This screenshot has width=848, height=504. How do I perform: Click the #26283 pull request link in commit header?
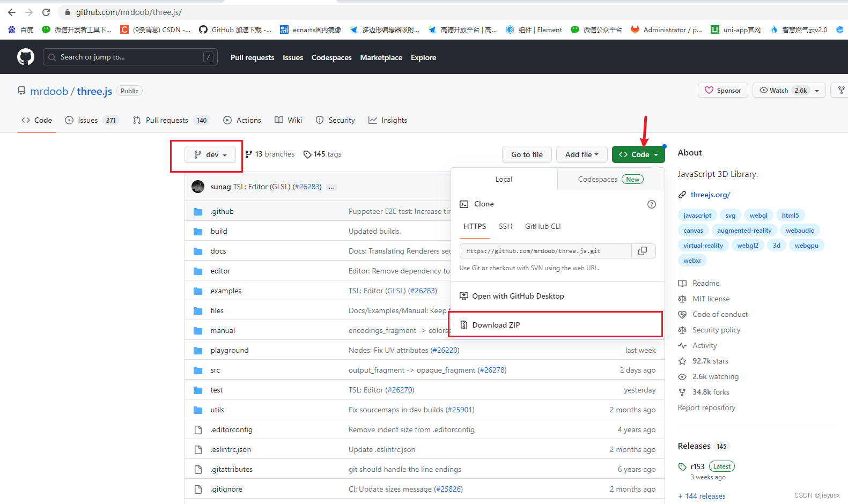(x=307, y=187)
